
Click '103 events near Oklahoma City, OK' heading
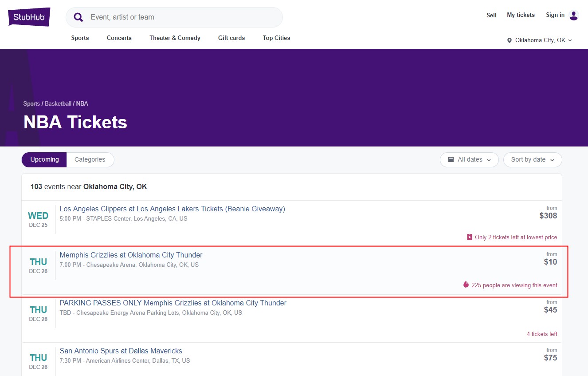click(89, 187)
